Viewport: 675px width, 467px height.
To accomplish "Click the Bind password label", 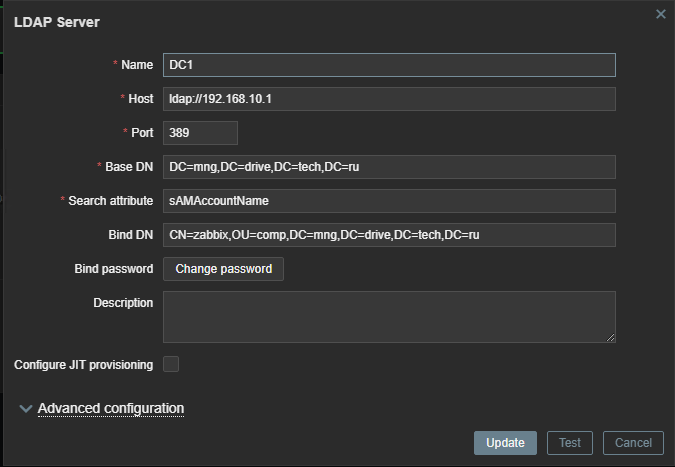I will pos(113,269).
